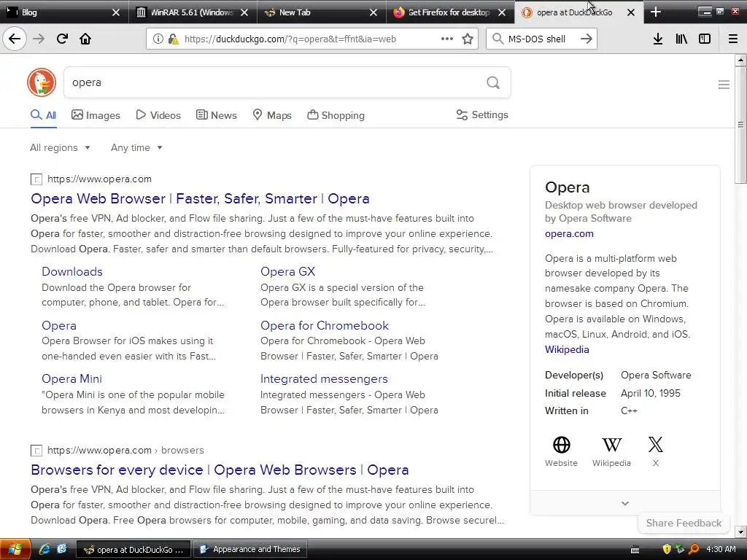Image resolution: width=747 pixels, height=560 pixels.
Task: Expand the All regions dropdown
Action: tap(60, 147)
